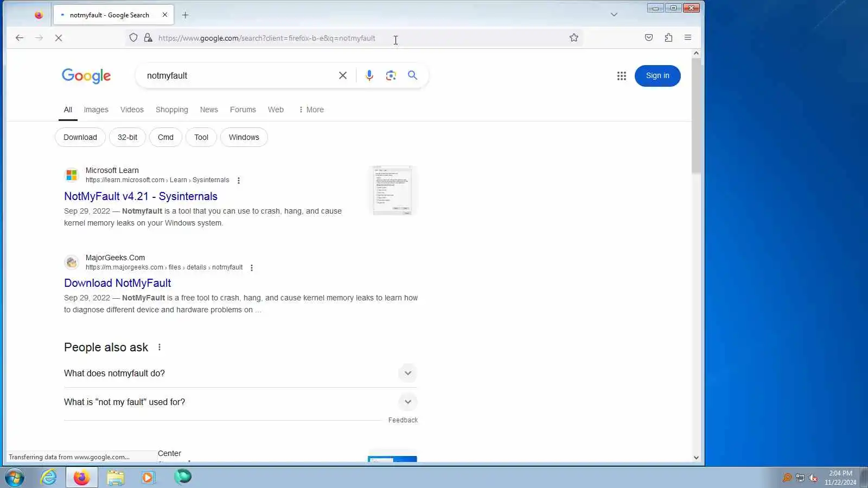Switch to Images results
Viewport: 868px width, 488px height.
(96, 110)
